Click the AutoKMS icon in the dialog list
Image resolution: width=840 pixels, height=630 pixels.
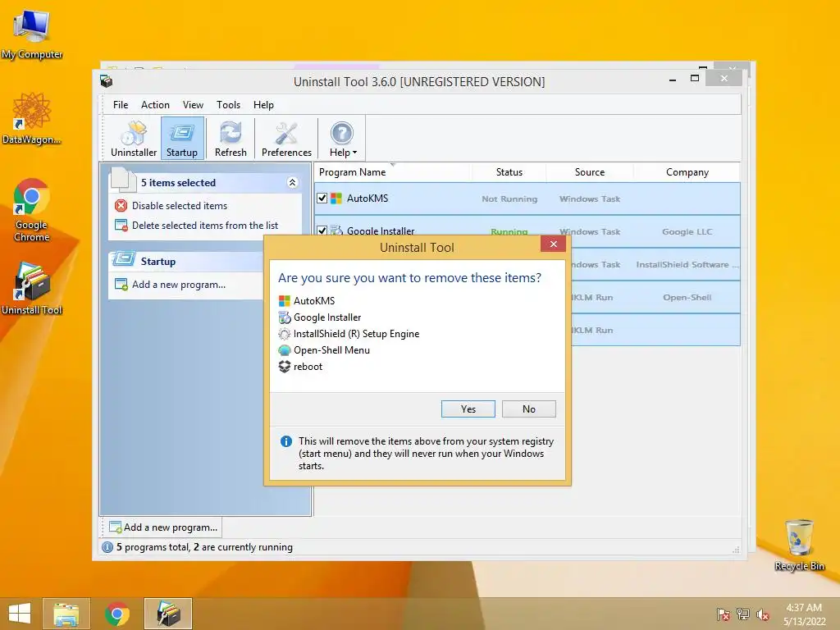click(285, 301)
